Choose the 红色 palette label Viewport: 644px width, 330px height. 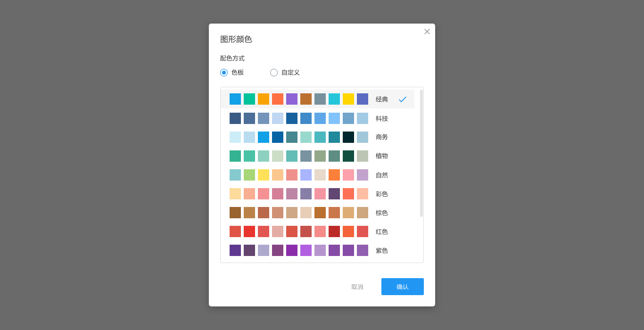pyautogui.click(x=382, y=231)
